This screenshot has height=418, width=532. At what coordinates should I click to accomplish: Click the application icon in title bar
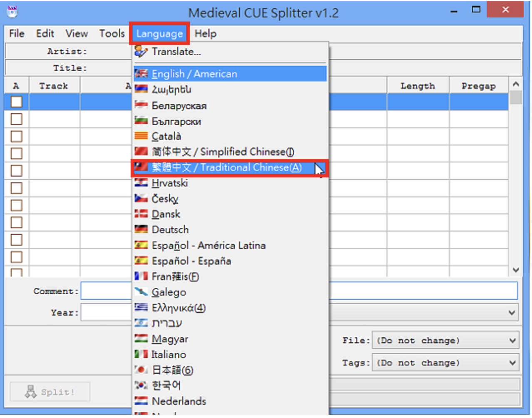pos(12,11)
